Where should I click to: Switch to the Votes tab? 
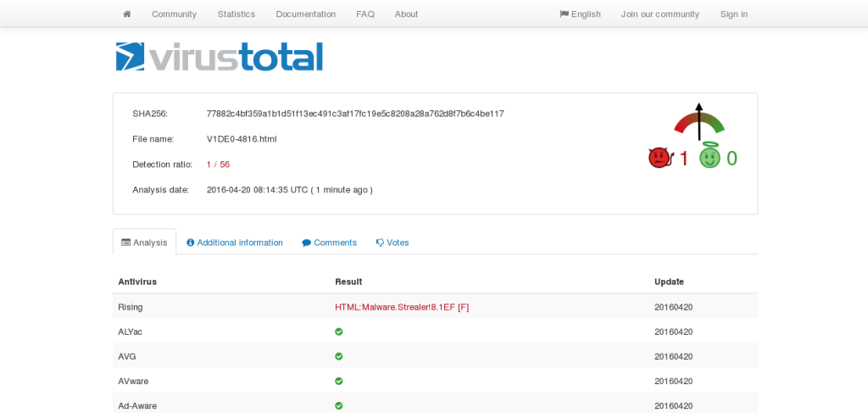(x=392, y=243)
